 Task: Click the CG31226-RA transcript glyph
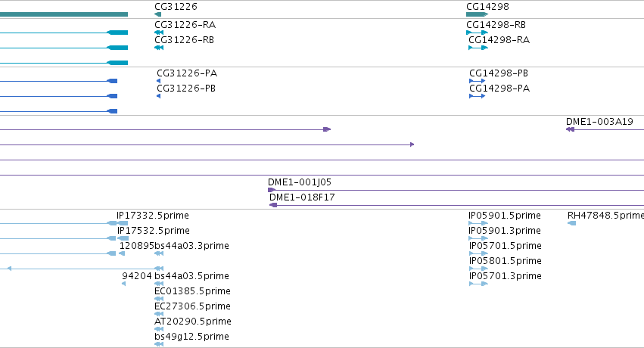pos(159,33)
